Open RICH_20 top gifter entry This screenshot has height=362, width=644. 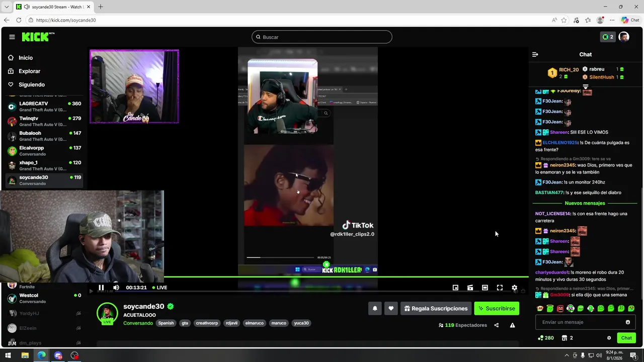[x=563, y=73]
